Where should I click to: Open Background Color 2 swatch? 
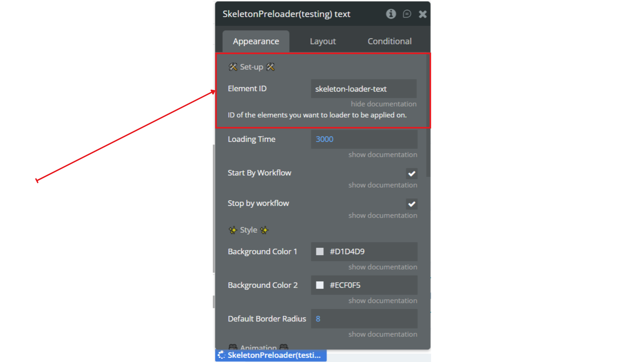coord(320,285)
